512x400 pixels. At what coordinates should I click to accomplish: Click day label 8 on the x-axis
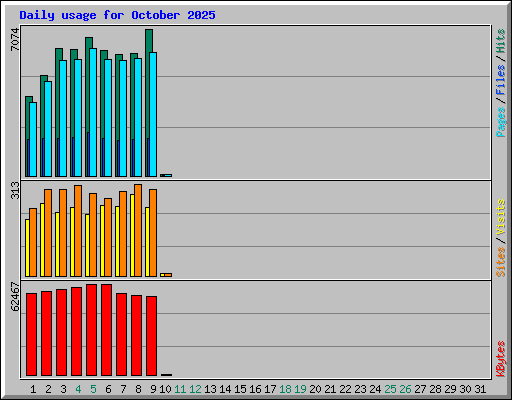[x=138, y=389]
